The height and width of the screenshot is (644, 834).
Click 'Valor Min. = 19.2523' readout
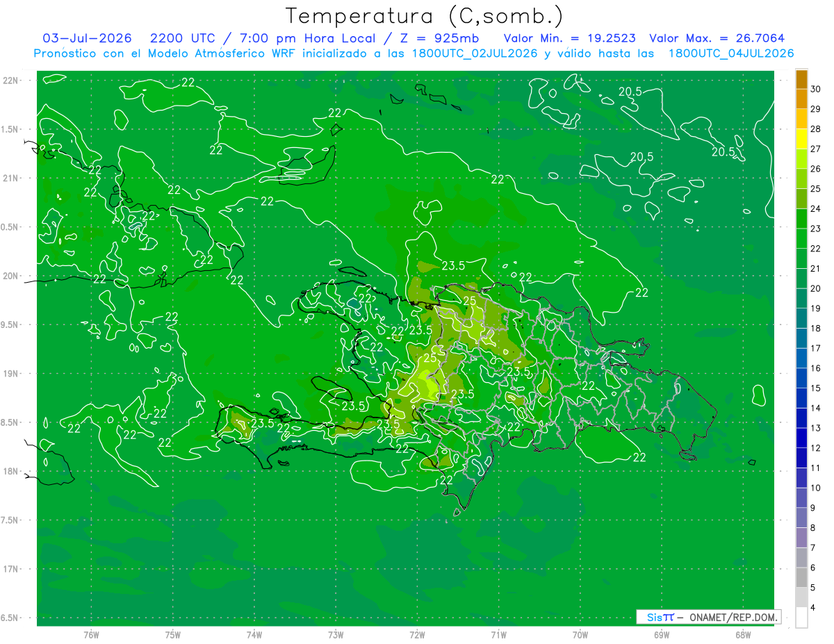(x=569, y=38)
